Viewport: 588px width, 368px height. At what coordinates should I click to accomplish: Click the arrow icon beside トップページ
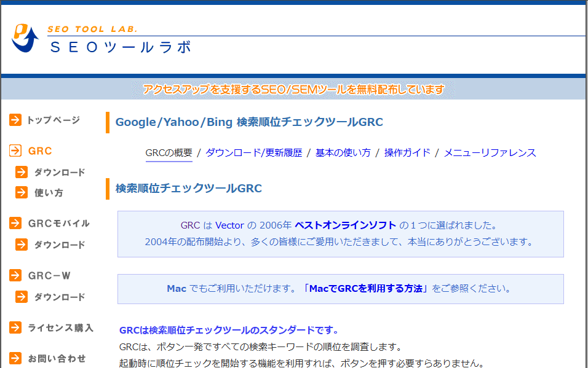[15, 120]
